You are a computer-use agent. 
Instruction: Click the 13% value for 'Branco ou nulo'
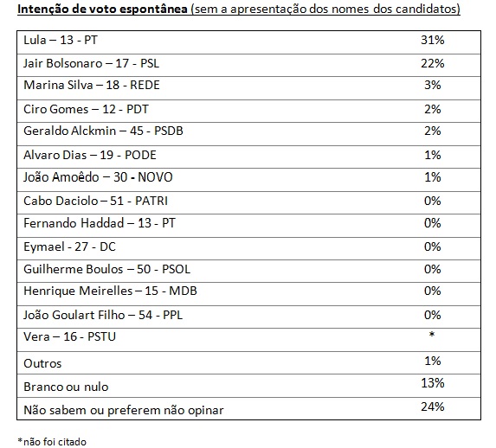433,383
